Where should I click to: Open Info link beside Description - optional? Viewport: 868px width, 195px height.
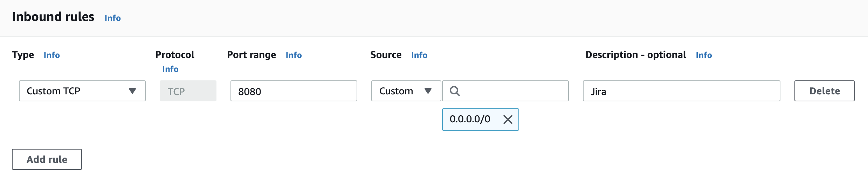pyautogui.click(x=704, y=55)
